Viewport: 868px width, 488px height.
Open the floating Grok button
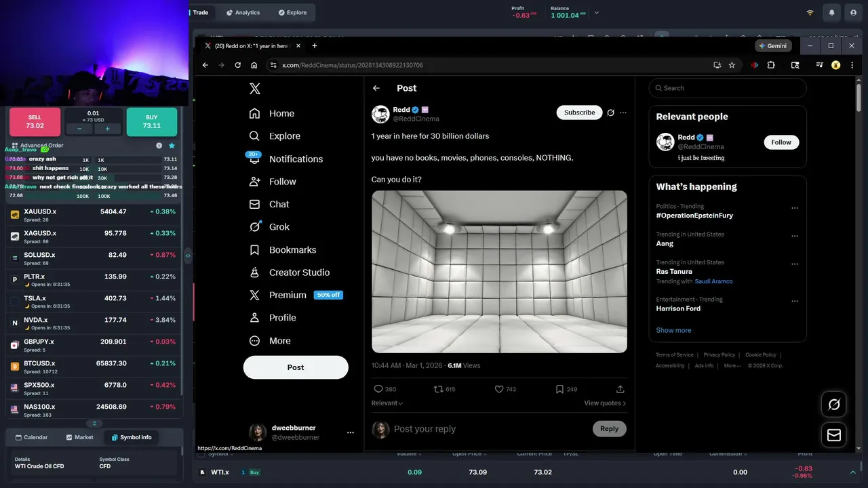pos(834,405)
